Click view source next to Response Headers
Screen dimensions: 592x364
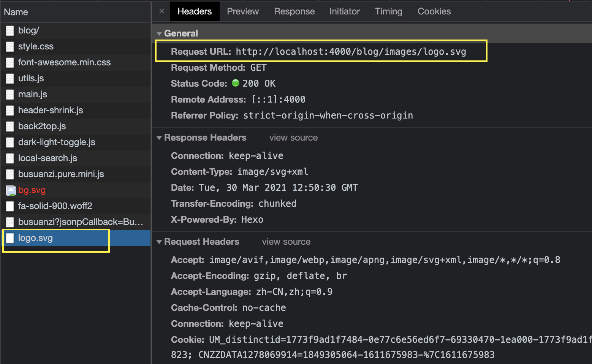click(x=293, y=138)
